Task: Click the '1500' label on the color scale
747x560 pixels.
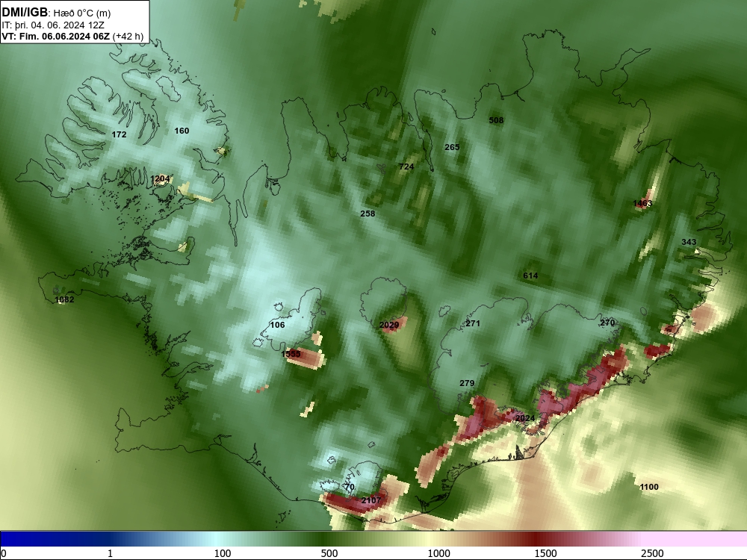Action: click(545, 553)
